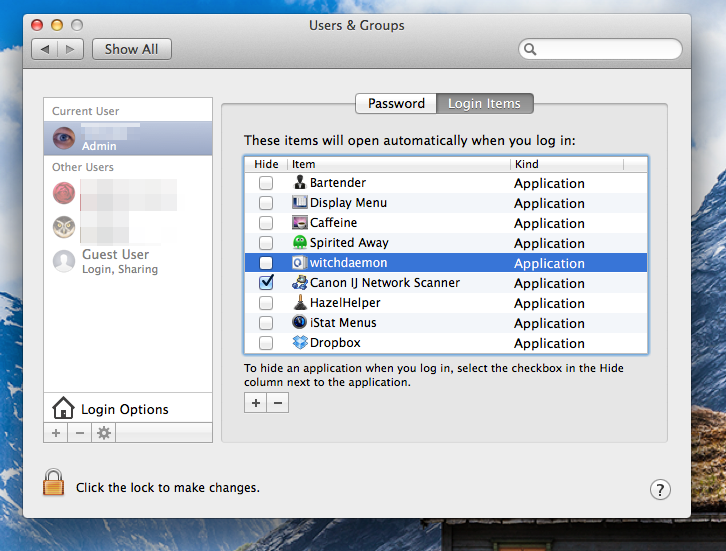This screenshot has height=551, width=726.
Task: Toggle Hide checkbox for Bartender
Action: coord(266,183)
